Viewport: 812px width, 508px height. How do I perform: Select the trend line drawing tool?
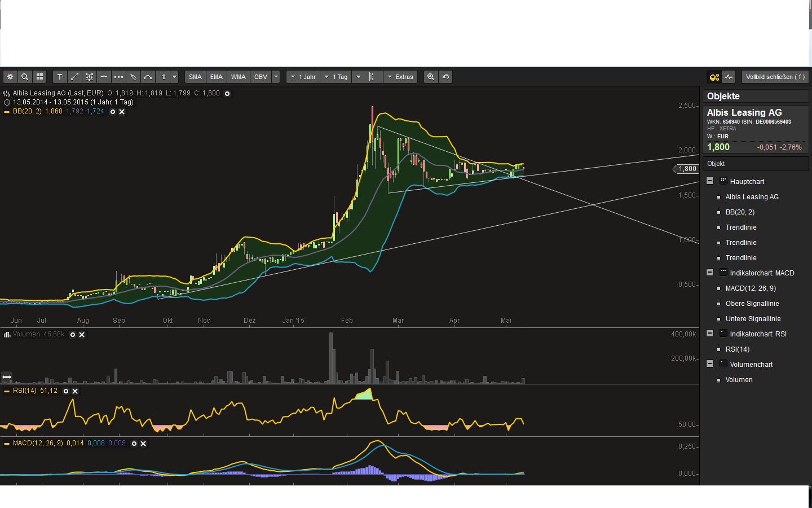point(75,77)
